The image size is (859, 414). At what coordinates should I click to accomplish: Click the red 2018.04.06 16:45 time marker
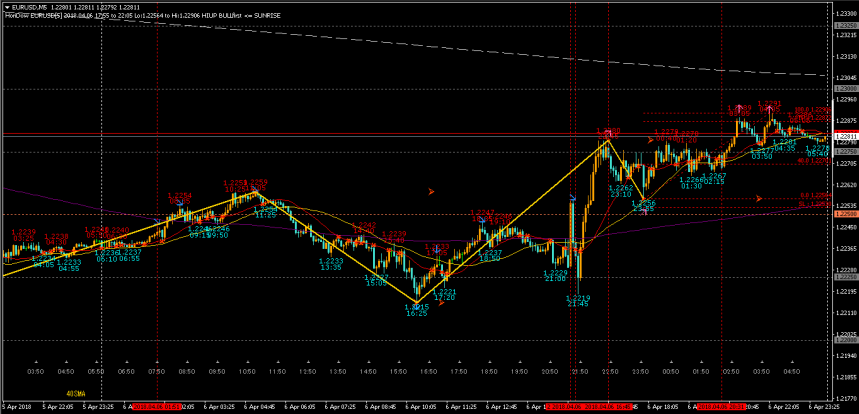click(x=609, y=407)
